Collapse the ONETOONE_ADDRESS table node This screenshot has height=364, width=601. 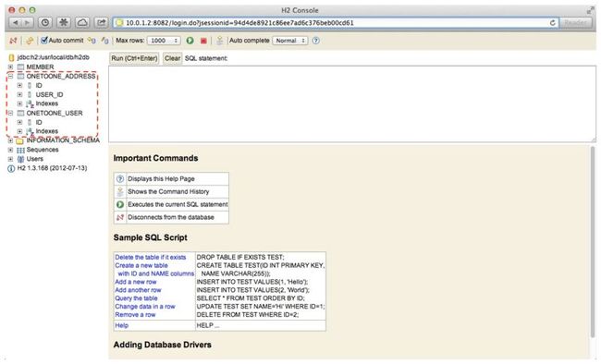click(11, 77)
